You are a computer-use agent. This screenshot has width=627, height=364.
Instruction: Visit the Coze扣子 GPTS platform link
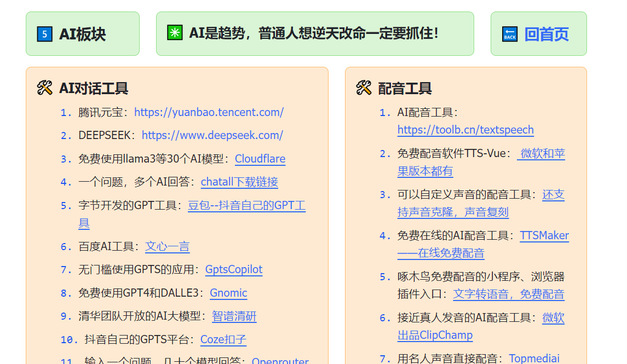pos(223,339)
